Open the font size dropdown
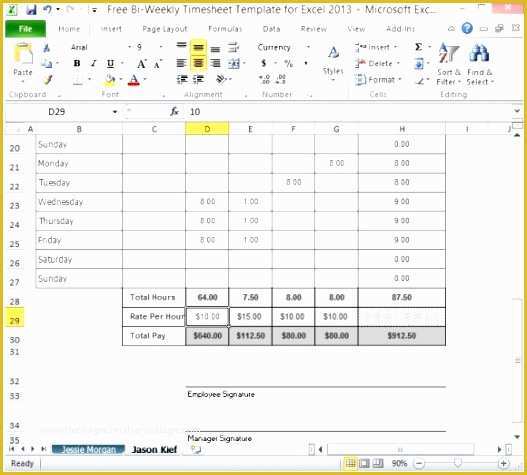 coord(161,47)
